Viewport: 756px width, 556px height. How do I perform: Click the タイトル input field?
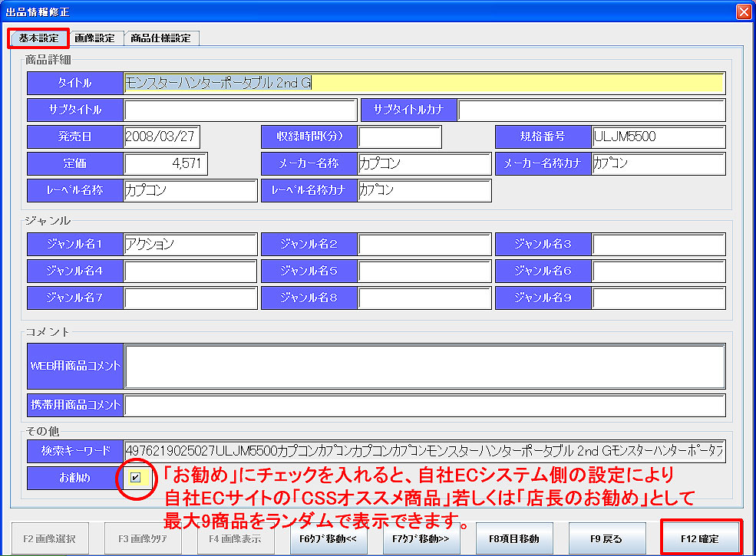click(424, 84)
